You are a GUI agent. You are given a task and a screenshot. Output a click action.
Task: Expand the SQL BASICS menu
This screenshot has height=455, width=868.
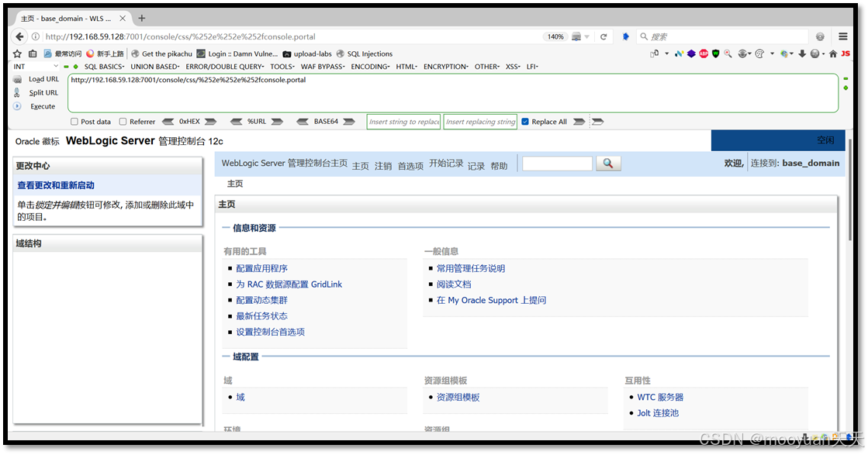104,67
